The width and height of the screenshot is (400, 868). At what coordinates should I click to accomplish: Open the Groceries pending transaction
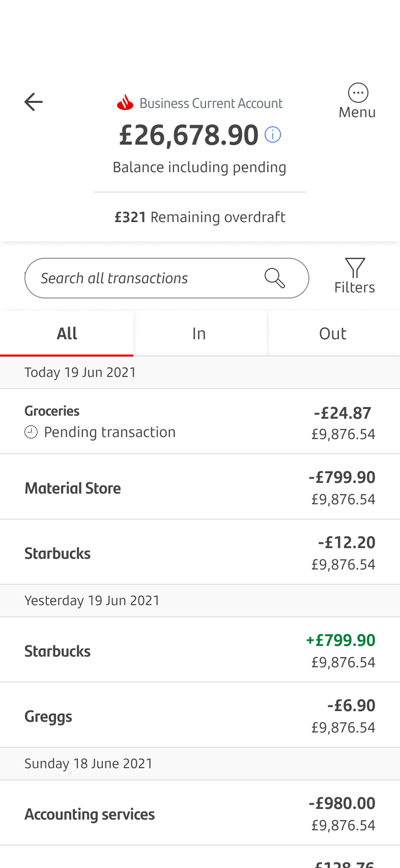199,422
